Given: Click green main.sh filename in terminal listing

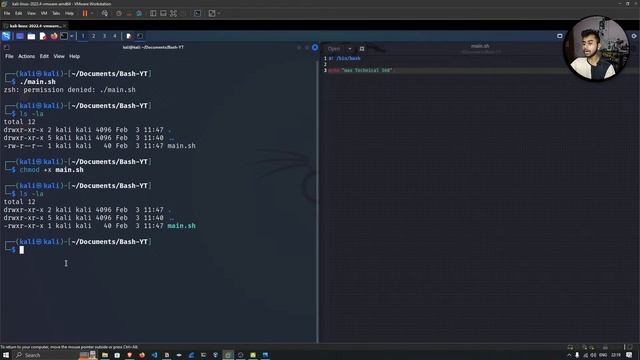Looking at the screenshot, I should 182,226.
